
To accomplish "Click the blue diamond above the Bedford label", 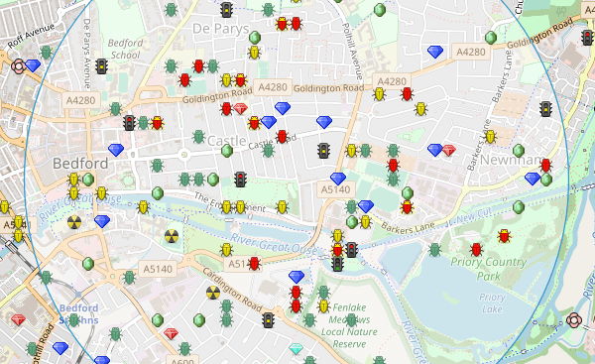I will click(116, 151).
